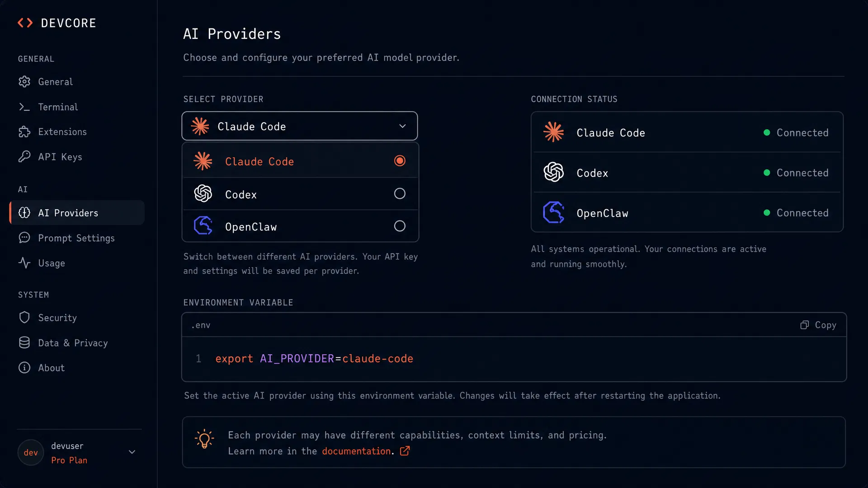Select the Codex radio button

coord(400,193)
